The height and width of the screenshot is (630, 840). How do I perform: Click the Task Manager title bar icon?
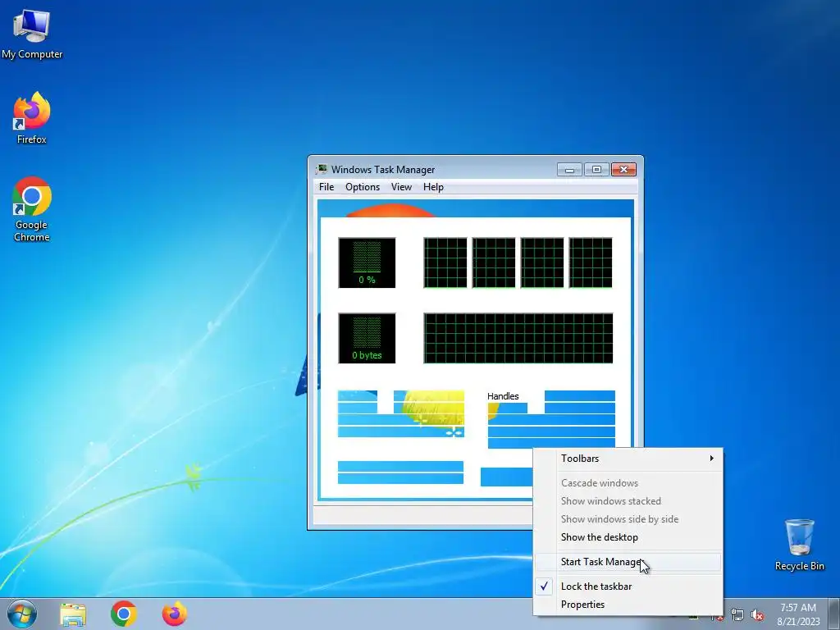coord(322,169)
